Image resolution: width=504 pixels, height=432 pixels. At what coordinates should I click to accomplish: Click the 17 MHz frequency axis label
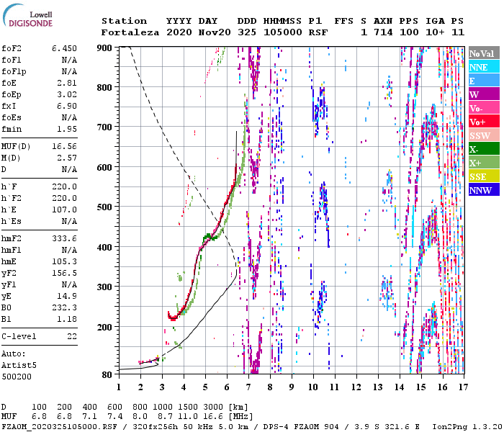pyautogui.click(x=463, y=387)
